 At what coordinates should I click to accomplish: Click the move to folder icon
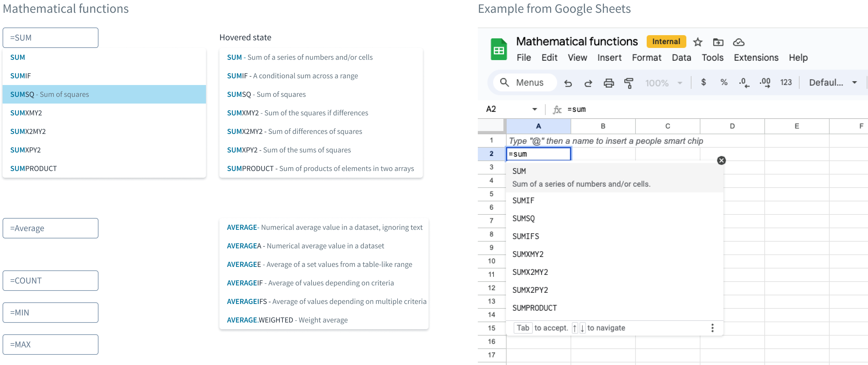[x=718, y=42]
